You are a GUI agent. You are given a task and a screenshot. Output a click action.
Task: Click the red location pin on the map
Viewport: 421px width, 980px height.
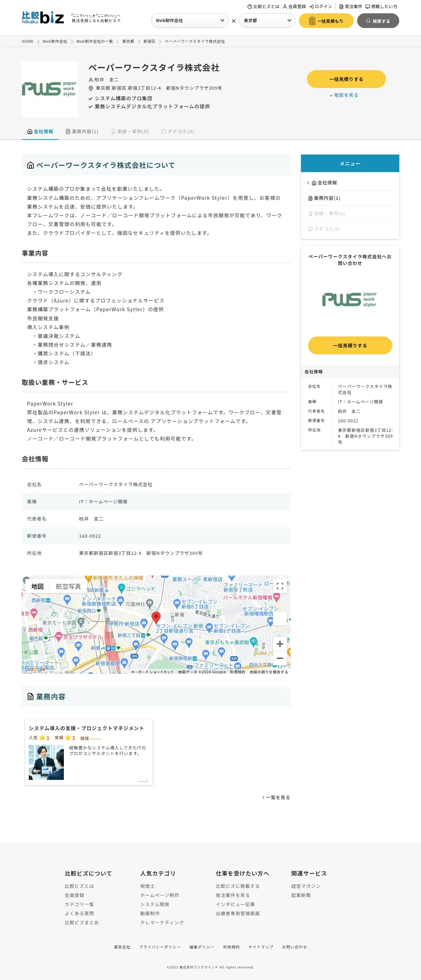(156, 617)
